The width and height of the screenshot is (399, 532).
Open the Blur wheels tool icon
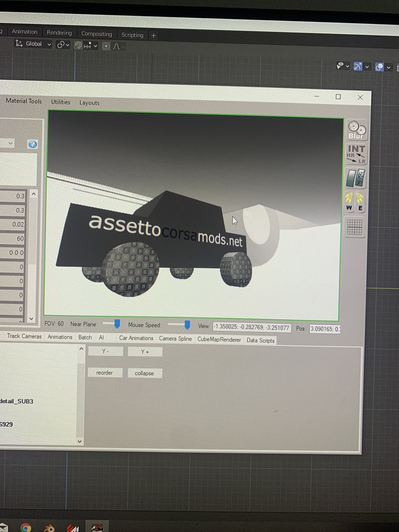[x=357, y=130]
